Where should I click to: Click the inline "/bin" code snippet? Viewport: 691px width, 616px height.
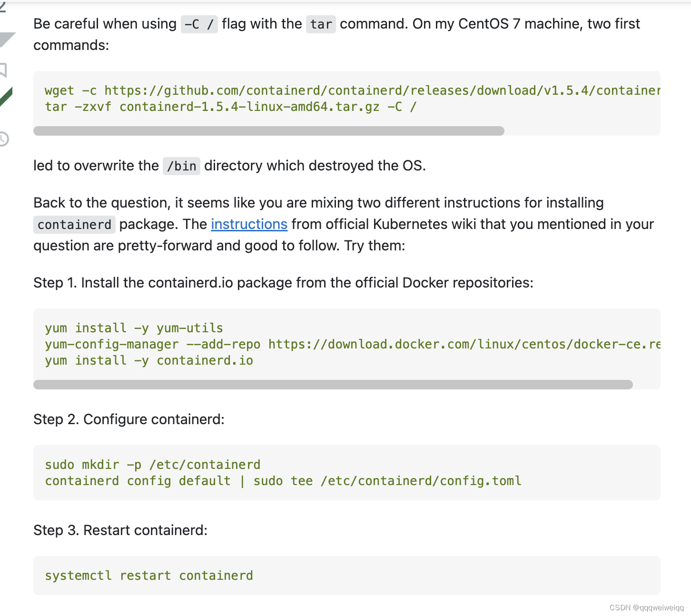click(x=181, y=166)
